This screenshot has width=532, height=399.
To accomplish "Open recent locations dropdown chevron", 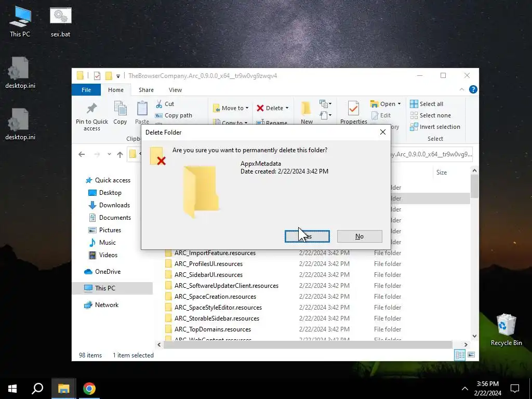I will (x=109, y=154).
